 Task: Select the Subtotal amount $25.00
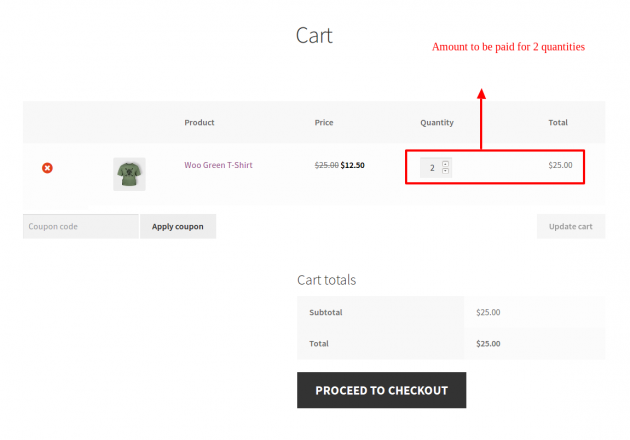coord(488,312)
